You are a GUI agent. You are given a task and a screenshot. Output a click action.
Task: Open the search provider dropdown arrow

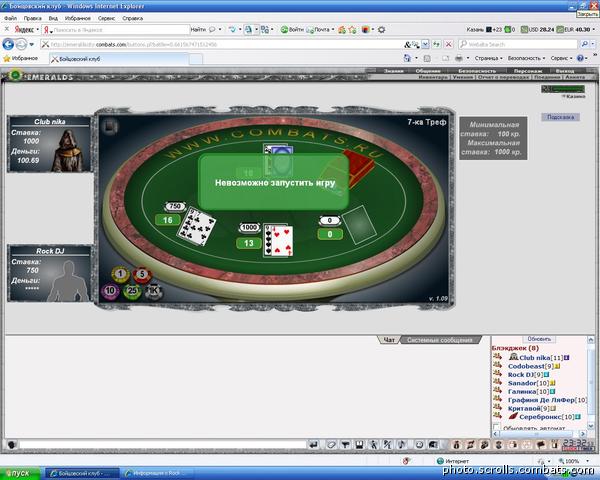[593, 44]
